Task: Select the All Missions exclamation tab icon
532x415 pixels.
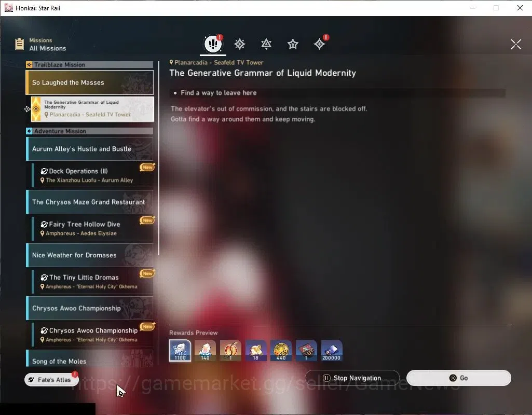Action: 213,44
